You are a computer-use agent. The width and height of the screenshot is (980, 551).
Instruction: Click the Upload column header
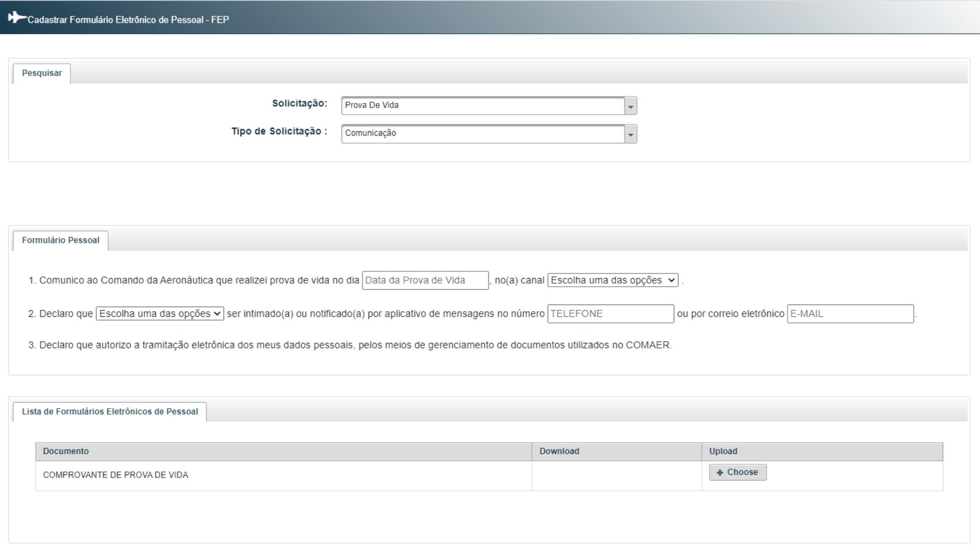822,452
